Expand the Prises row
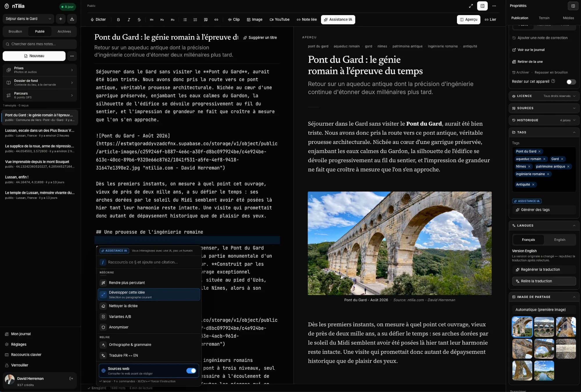 40,70
